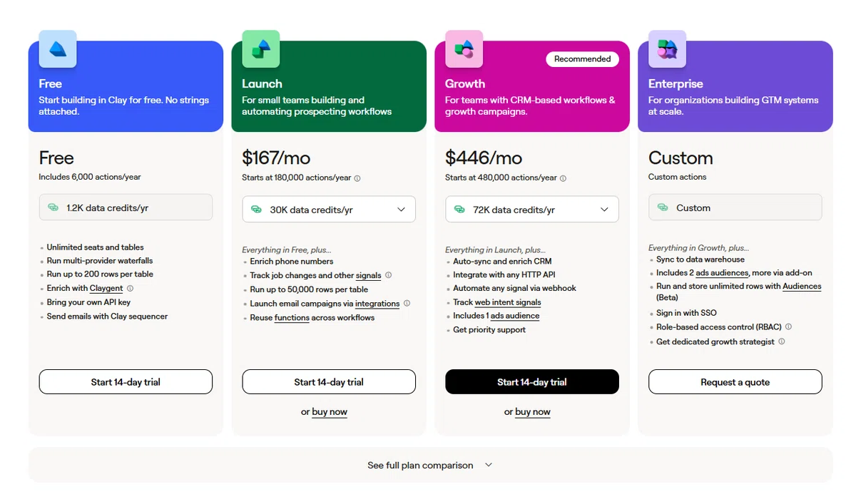Click the Growth plan pink shapes icon
Viewport: 856px width, 504px height.
[464, 48]
